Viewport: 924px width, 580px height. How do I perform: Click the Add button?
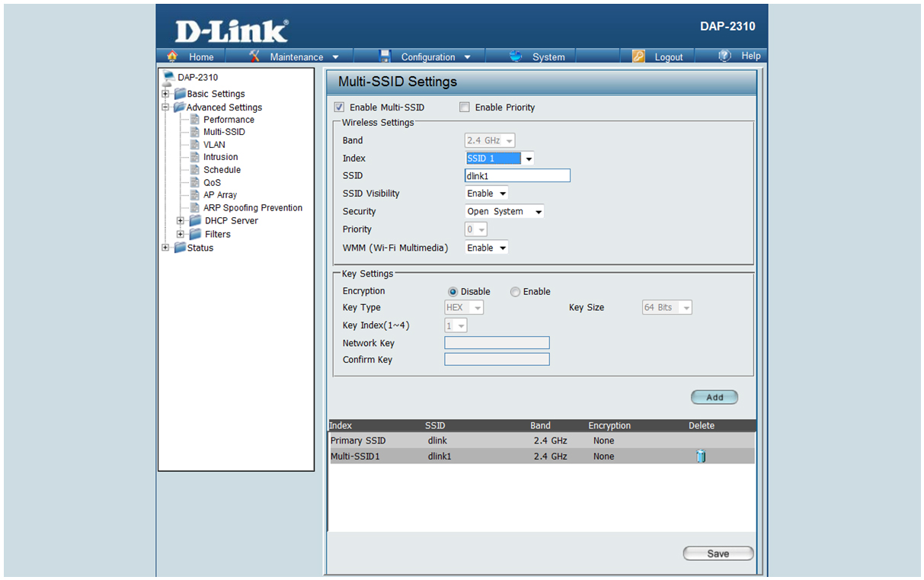pos(714,397)
